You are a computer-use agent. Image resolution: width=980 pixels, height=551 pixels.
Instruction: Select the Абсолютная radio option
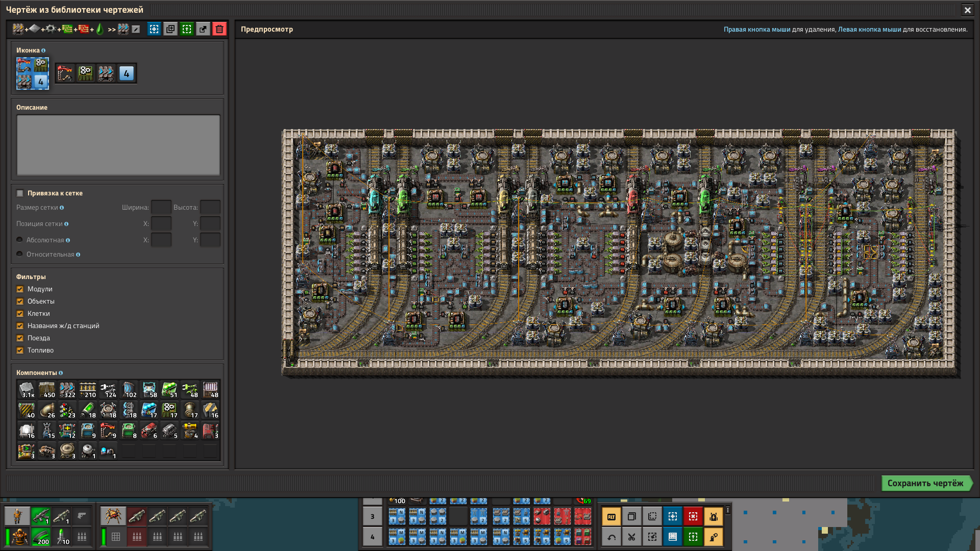point(19,240)
